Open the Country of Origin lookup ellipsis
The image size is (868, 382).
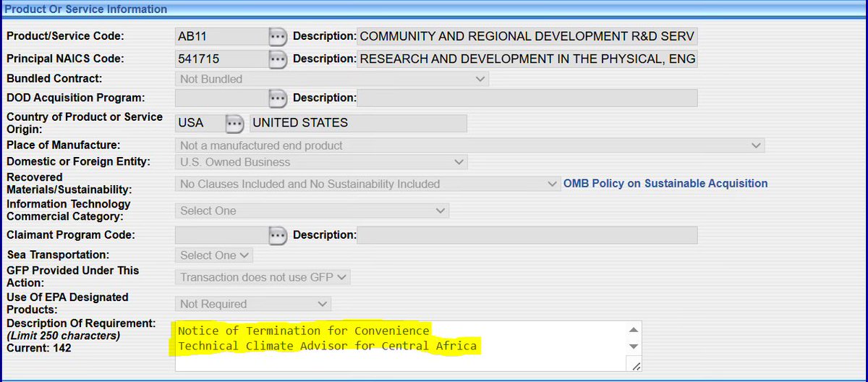(x=234, y=124)
